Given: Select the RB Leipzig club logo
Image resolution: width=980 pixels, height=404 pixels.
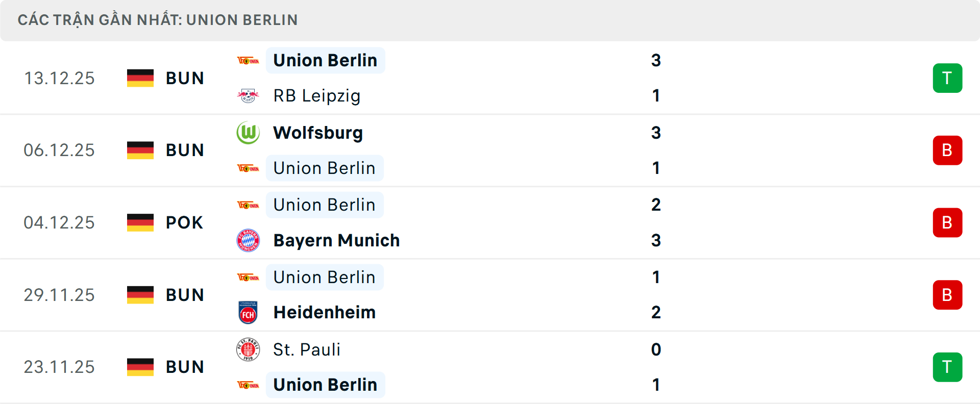Looking at the screenshot, I should (249, 95).
